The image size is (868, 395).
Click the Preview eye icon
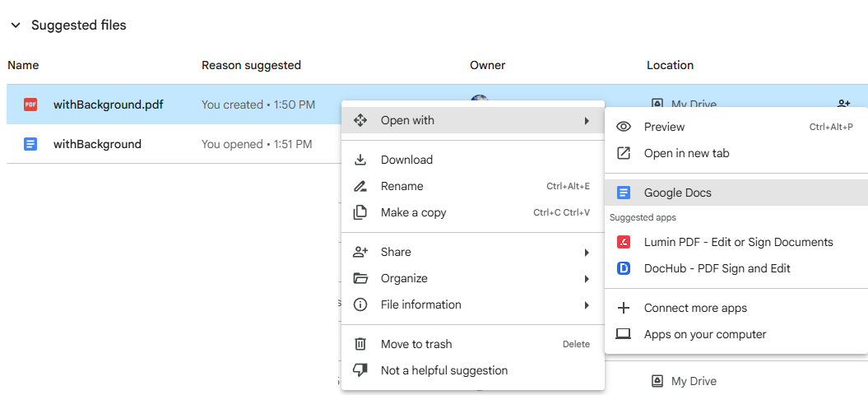624,127
